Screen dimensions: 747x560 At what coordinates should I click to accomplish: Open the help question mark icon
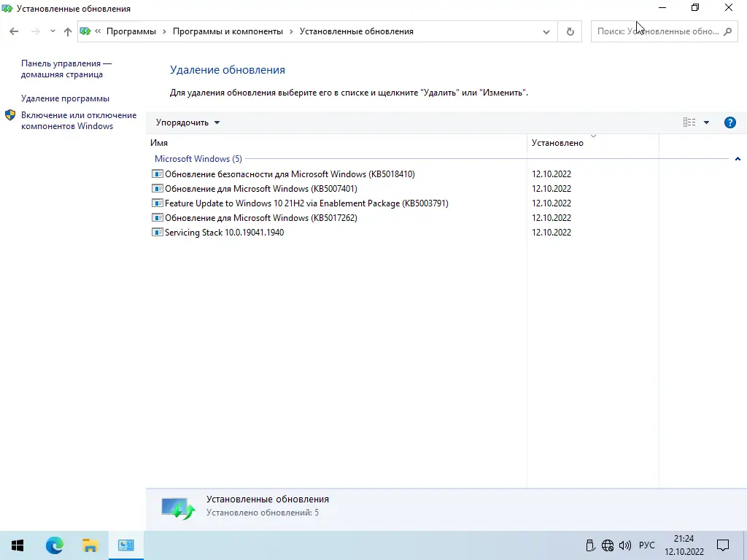pos(729,122)
